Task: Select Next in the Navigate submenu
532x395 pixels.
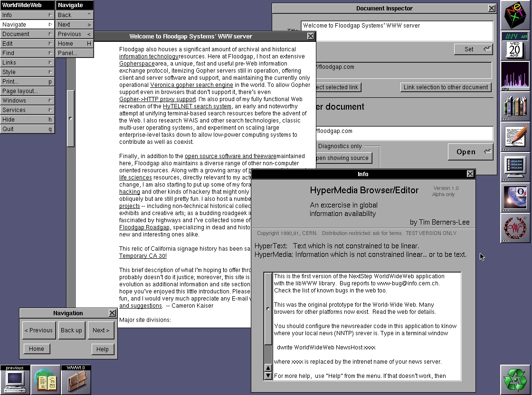Action: (x=74, y=24)
